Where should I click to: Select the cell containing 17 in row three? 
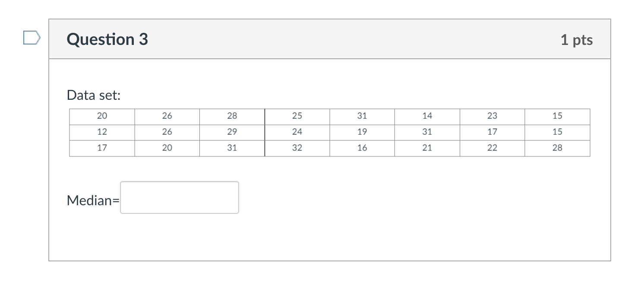[101, 148]
